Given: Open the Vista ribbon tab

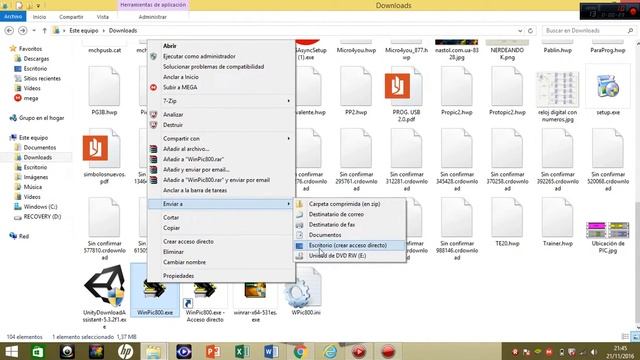Looking at the screenshot, I should click(102, 17).
